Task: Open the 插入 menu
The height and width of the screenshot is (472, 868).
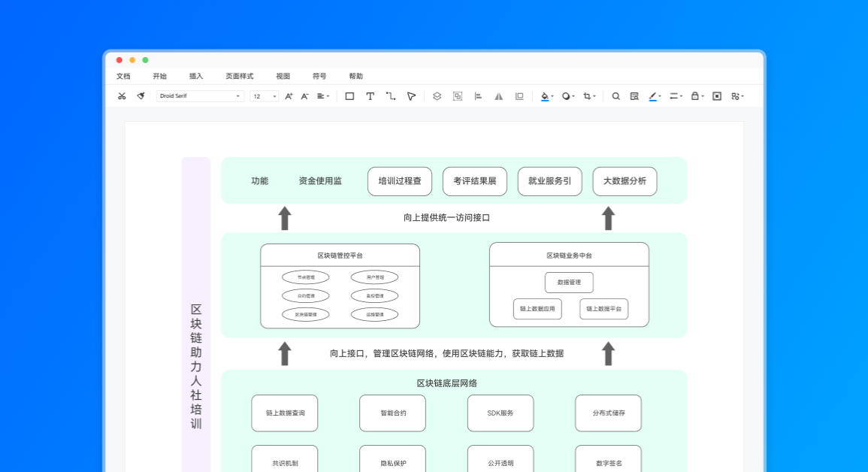Action: [196, 77]
